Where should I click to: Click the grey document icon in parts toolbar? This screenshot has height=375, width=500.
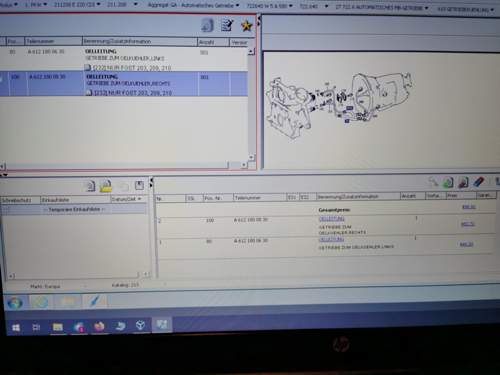(x=207, y=25)
